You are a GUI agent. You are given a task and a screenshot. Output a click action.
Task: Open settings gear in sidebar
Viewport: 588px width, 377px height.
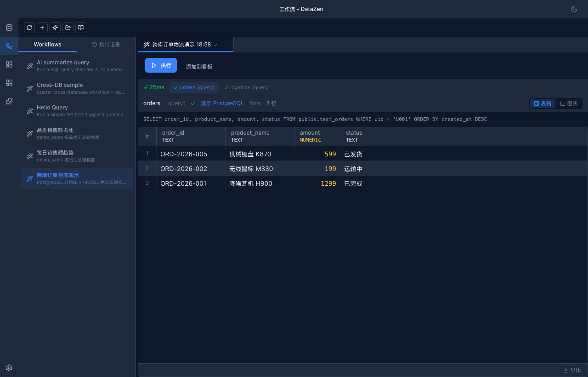(9, 368)
